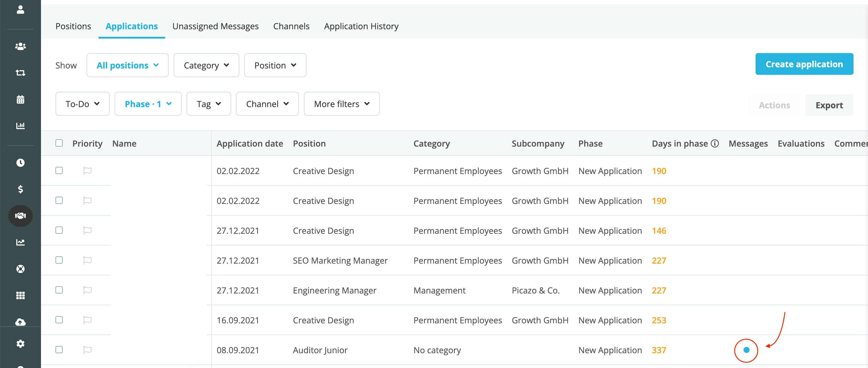Click the workflow arrows icon in sidebar
The image size is (868, 368).
(20, 72)
